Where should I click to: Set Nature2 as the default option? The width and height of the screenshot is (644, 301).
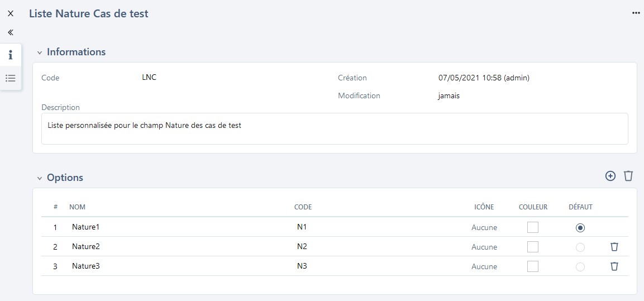coord(580,247)
